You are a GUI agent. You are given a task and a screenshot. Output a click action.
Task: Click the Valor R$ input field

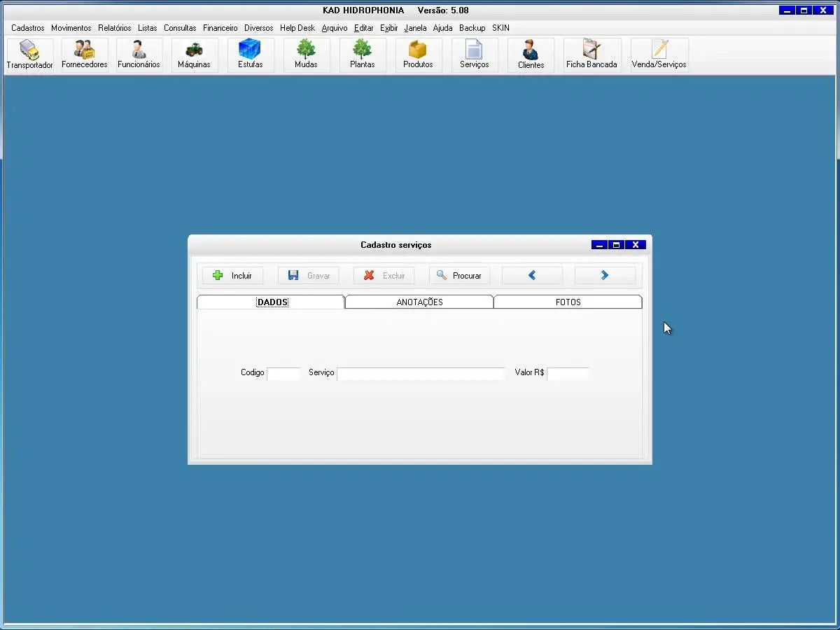click(567, 374)
